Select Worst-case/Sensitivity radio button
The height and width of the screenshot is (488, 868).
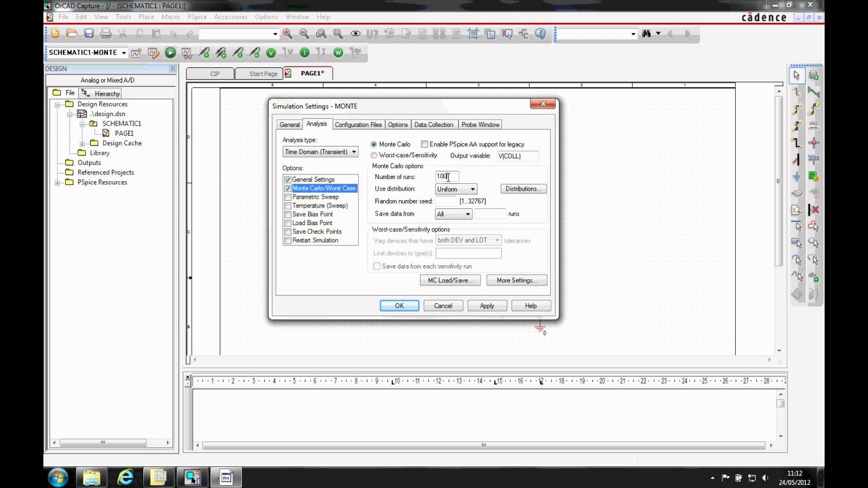(374, 156)
